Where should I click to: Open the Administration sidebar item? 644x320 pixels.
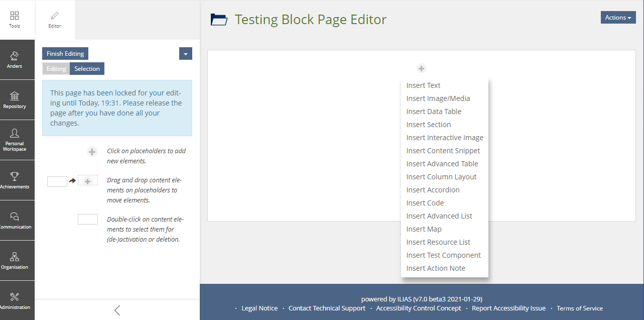pyautogui.click(x=15, y=301)
